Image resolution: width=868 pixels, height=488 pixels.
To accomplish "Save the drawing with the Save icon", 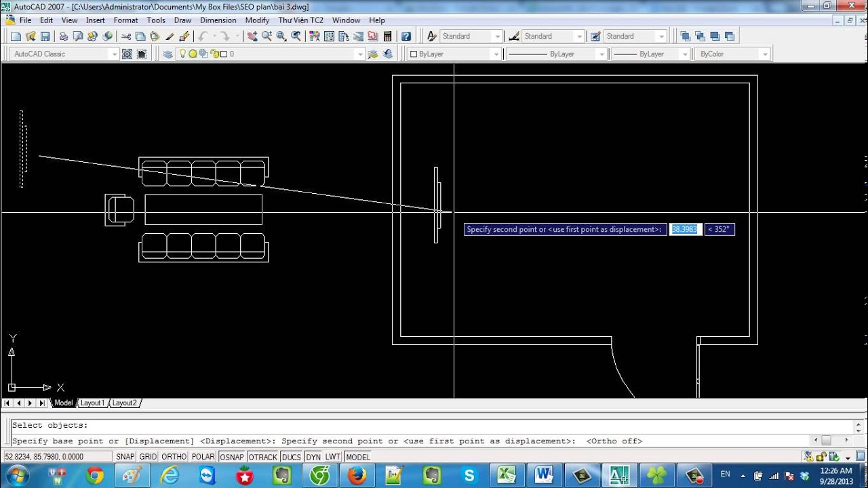I will click(x=45, y=36).
